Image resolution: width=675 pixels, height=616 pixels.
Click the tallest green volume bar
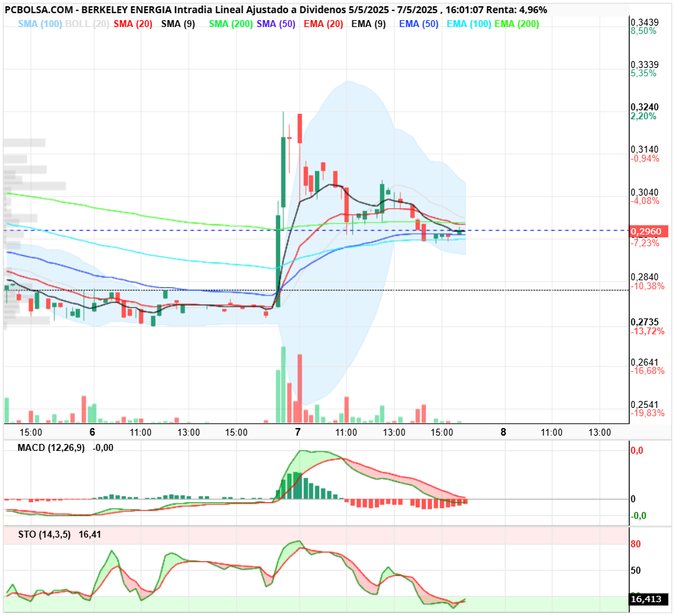pos(283,385)
